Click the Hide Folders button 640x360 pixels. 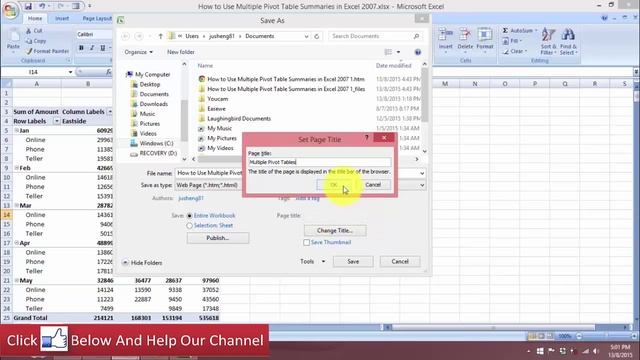coord(142,262)
